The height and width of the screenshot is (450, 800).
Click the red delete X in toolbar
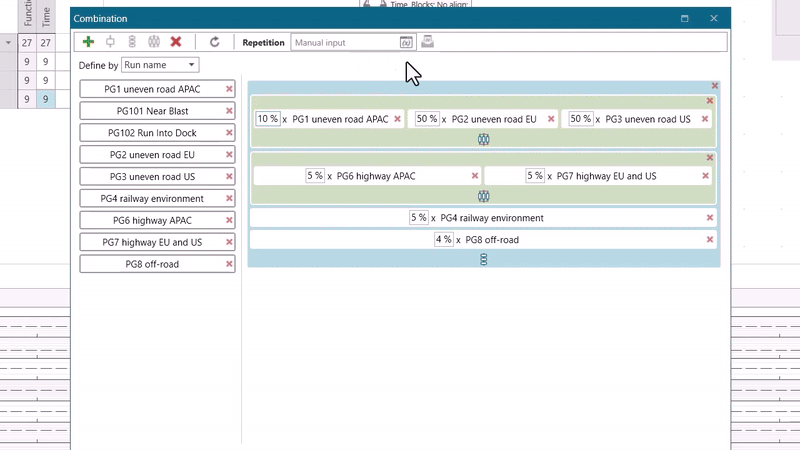pos(176,42)
